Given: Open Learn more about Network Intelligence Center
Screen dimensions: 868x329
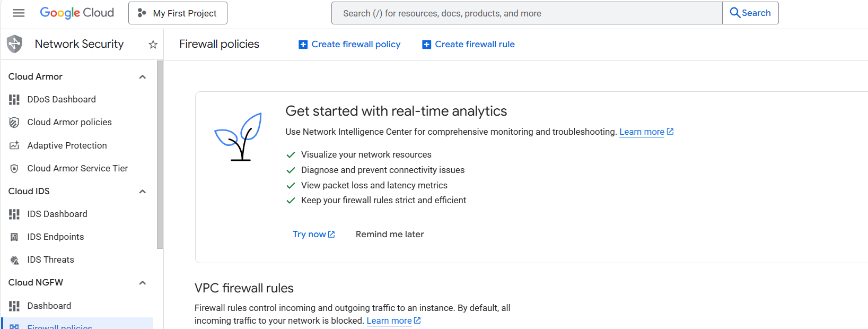Looking at the screenshot, I should (642, 132).
